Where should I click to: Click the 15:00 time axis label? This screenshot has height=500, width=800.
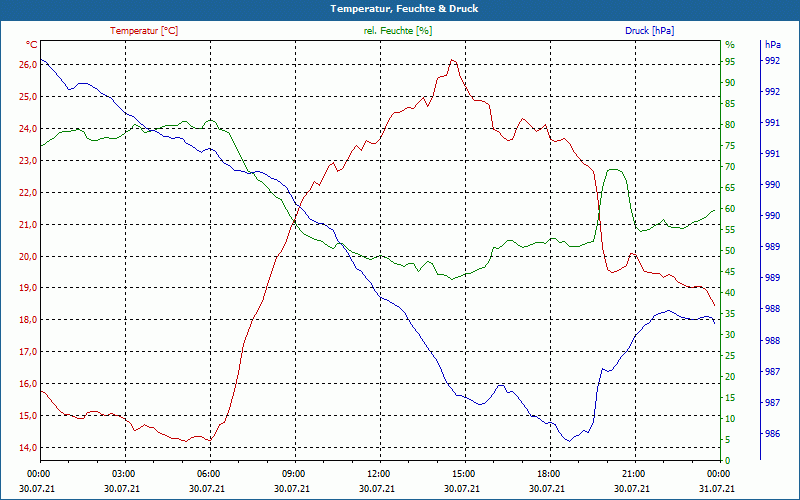click(x=463, y=473)
